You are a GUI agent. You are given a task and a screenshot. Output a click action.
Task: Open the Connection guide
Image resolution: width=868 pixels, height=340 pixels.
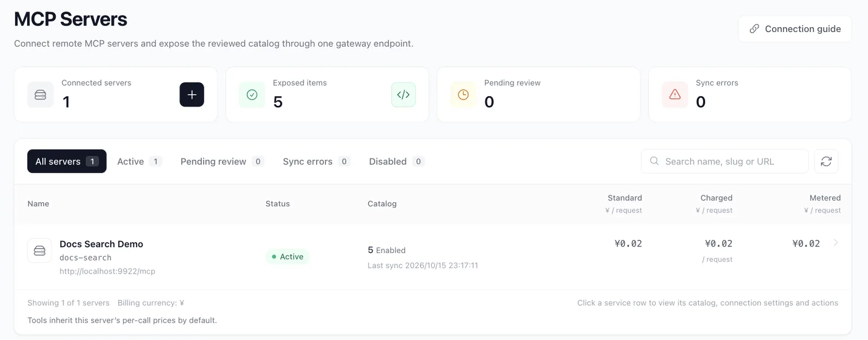pyautogui.click(x=795, y=29)
